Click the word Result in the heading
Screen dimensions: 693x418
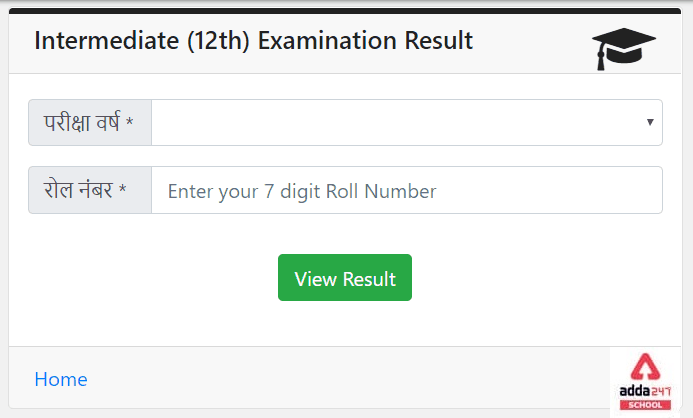438,41
